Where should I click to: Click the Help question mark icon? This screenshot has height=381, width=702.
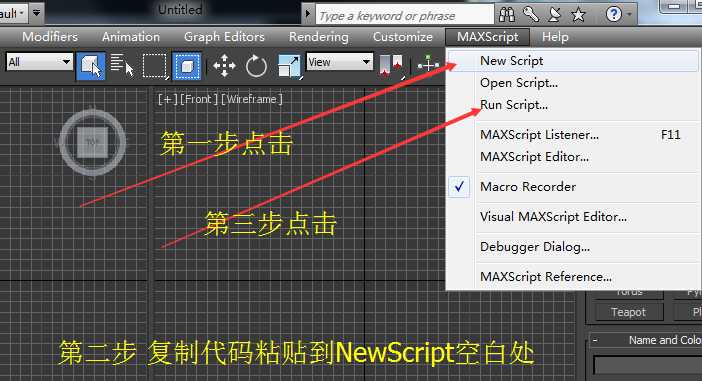point(614,14)
